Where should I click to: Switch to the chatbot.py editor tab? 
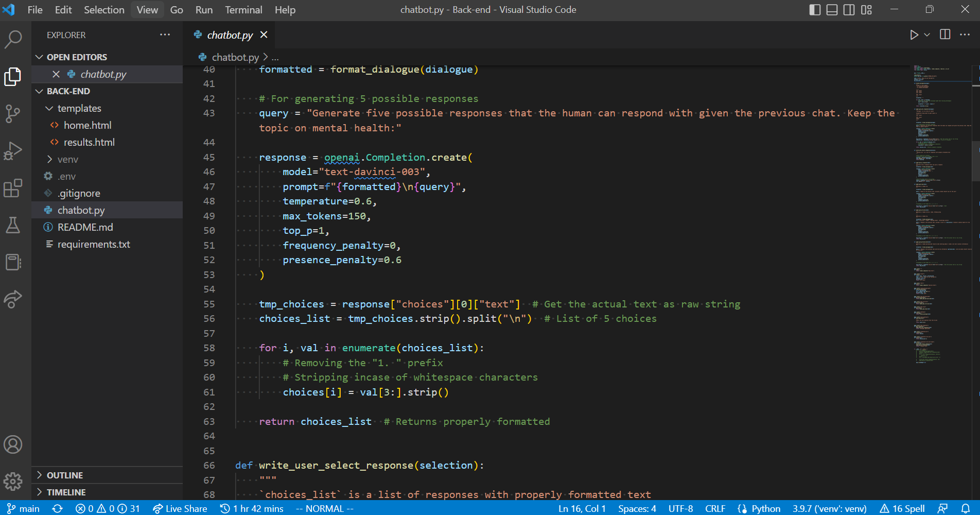click(230, 35)
